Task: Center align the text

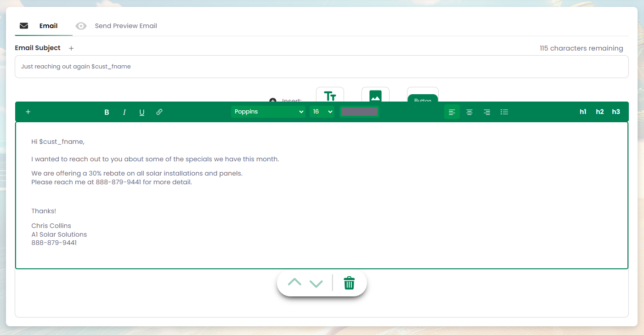Action: coord(469,112)
